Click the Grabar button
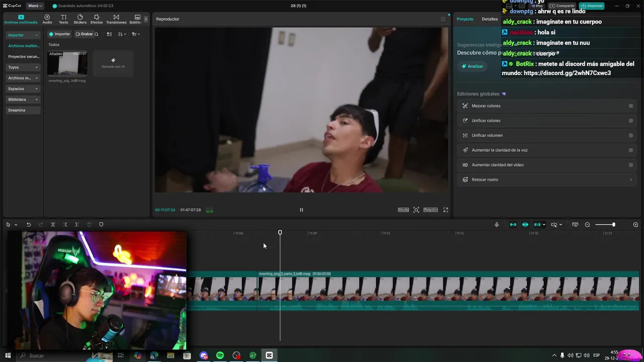The height and width of the screenshot is (362, 644). (x=84, y=34)
